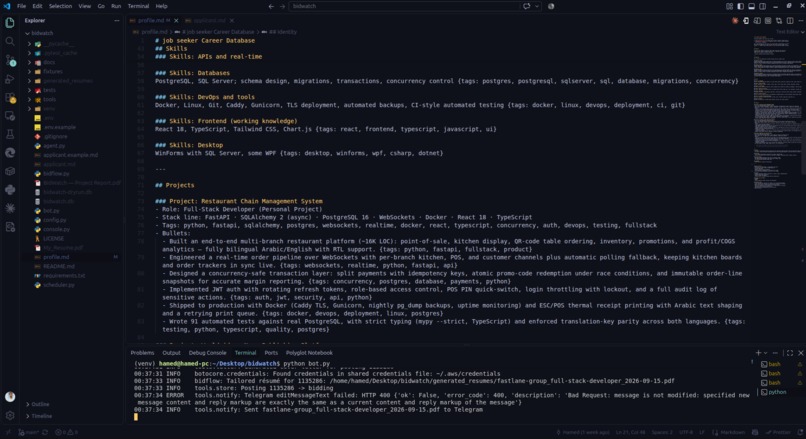Viewport: 806px width, 439px height.
Task: Open the Remote Explorer view
Action: click(10, 116)
